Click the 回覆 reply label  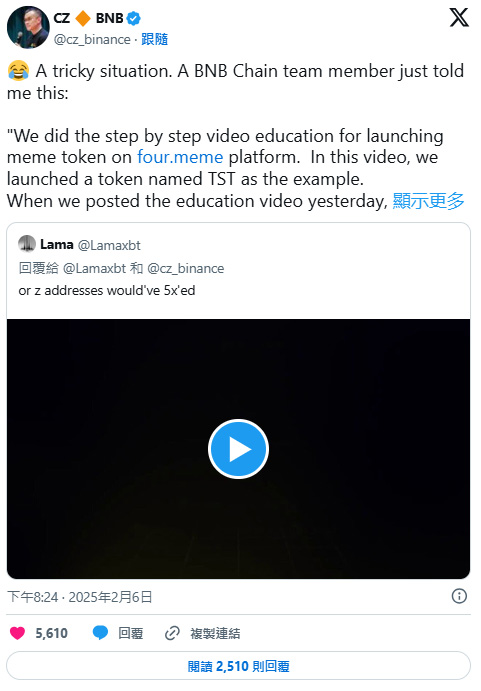(x=131, y=633)
